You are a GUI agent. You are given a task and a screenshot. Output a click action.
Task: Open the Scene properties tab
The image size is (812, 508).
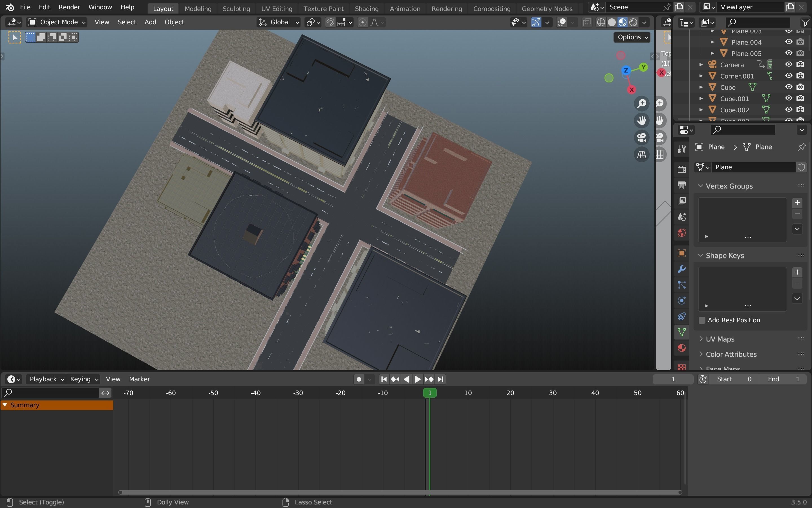681,217
